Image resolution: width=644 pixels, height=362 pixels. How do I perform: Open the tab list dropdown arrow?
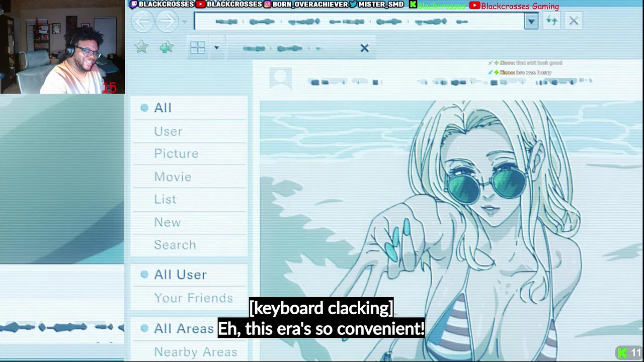tap(216, 48)
